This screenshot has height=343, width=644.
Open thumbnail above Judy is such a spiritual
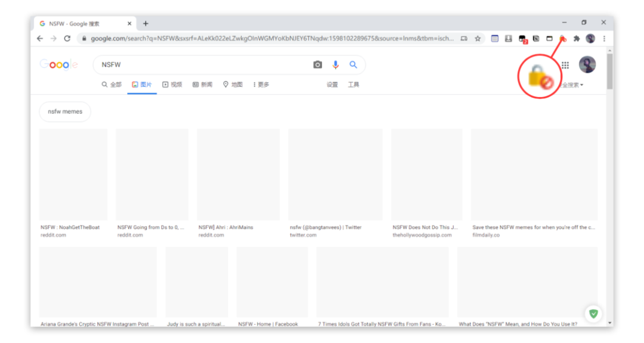coord(197,282)
